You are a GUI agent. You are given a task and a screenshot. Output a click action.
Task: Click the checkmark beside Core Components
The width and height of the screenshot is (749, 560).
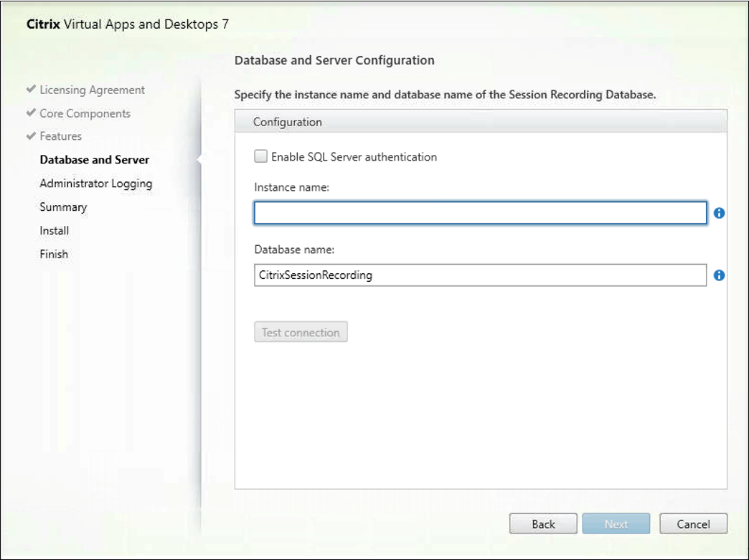click(x=31, y=113)
